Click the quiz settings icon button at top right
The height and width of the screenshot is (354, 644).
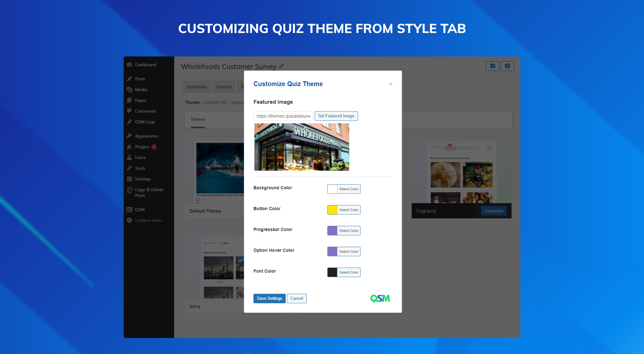click(x=492, y=66)
